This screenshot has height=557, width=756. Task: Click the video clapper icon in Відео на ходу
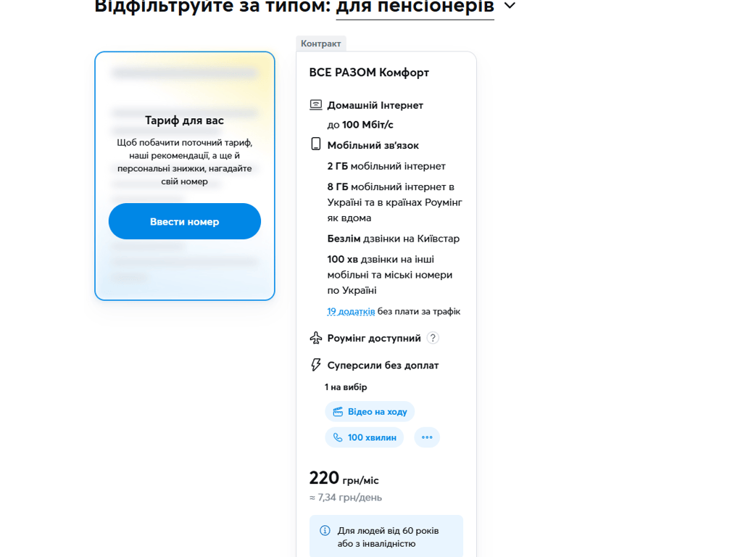point(338,412)
